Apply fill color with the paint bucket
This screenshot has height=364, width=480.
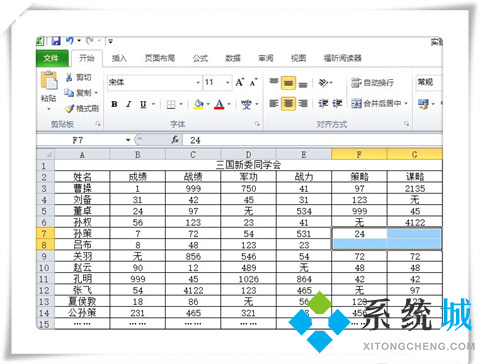(198, 104)
